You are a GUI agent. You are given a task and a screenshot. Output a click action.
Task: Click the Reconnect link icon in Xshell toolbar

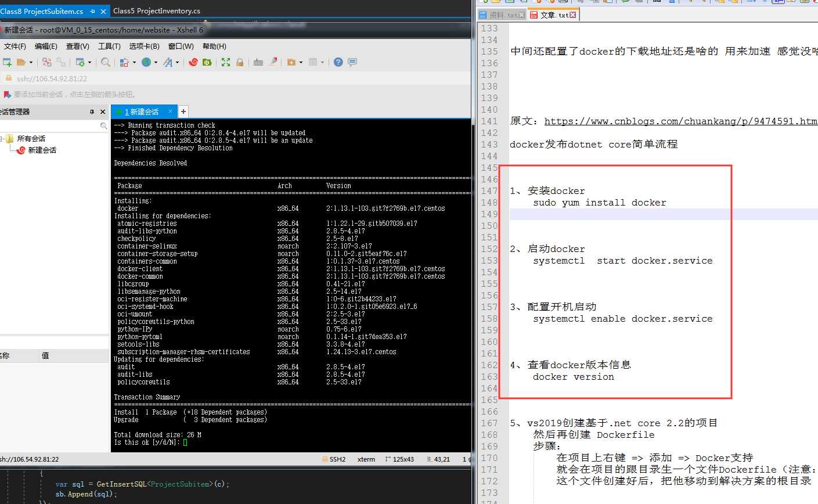pyautogui.click(x=60, y=62)
